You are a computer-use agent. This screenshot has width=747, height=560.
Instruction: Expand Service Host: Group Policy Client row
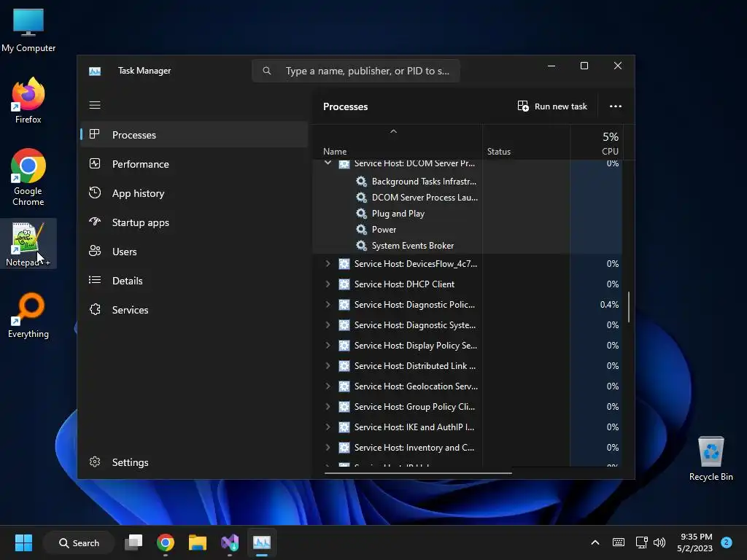[x=328, y=407]
